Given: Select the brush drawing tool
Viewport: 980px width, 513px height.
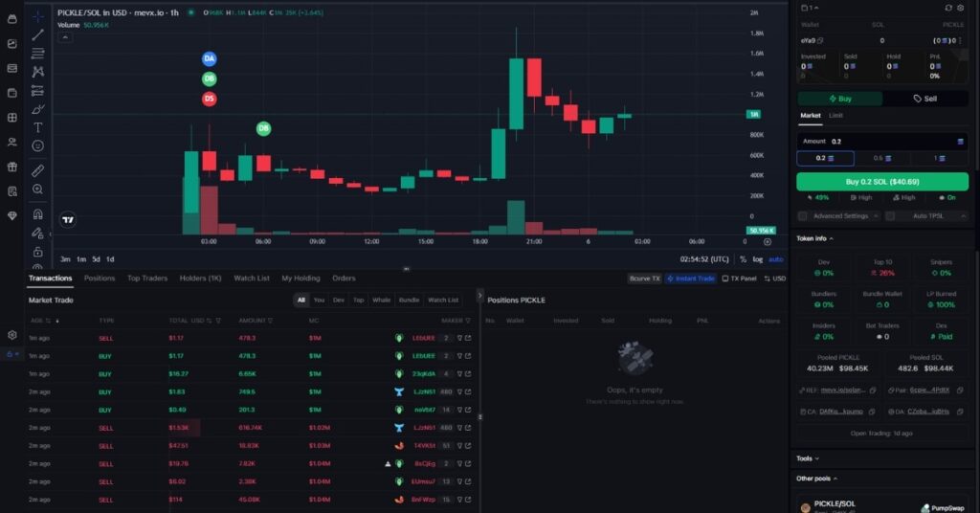Looking at the screenshot, I should [x=37, y=109].
